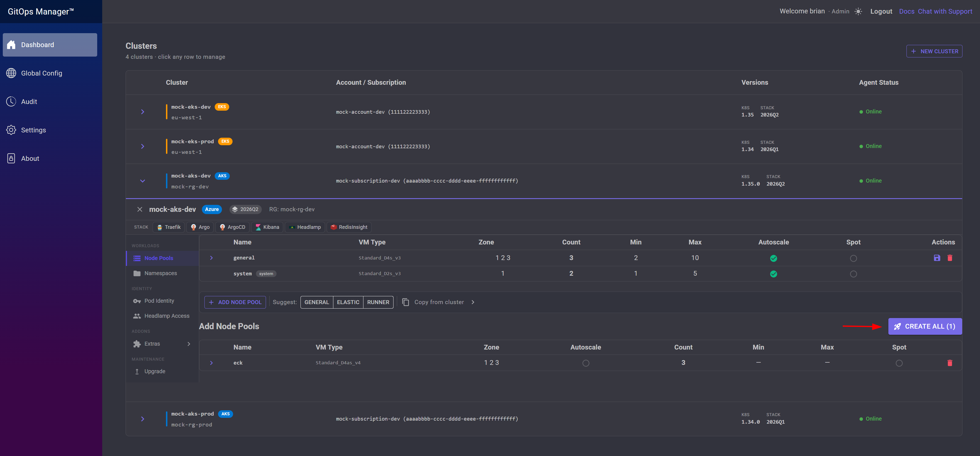Click the AKS badge on mock-aks-prod
The height and width of the screenshot is (456, 980).
click(226, 414)
